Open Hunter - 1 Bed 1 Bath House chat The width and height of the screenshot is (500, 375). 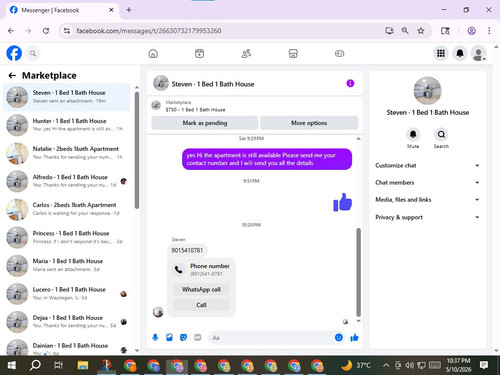pyautogui.click(x=67, y=125)
